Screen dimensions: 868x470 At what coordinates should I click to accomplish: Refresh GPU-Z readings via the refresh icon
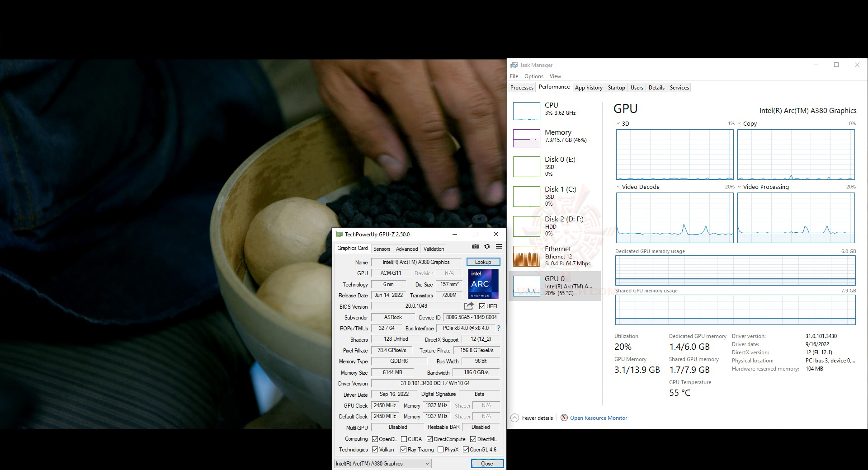click(x=487, y=247)
